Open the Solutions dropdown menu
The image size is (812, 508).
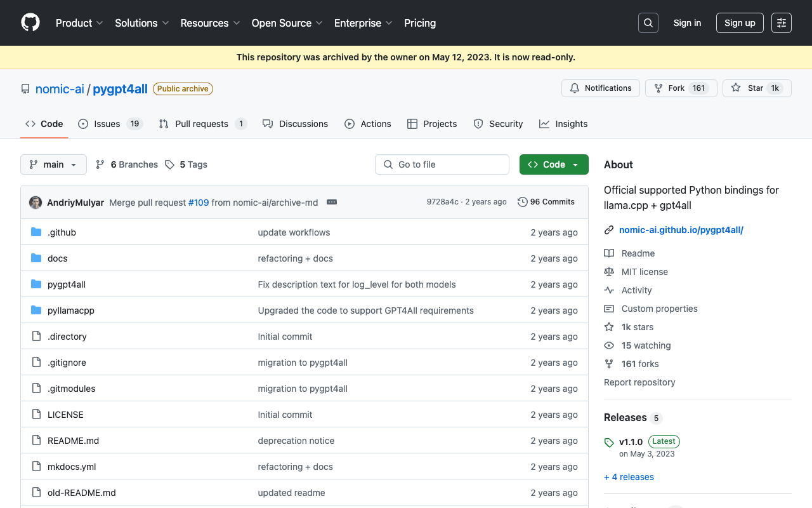click(142, 23)
